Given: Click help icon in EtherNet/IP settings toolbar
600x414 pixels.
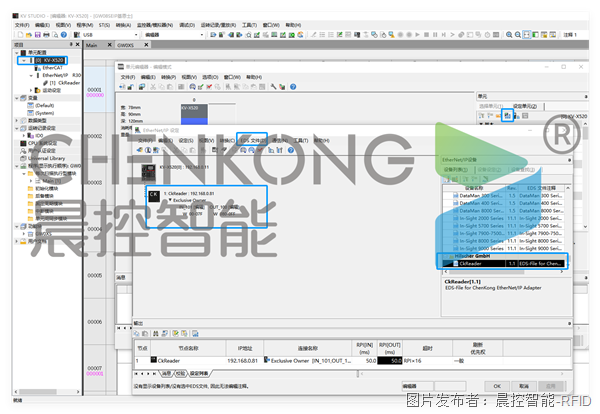Looking at the screenshot, I should click(291, 150).
